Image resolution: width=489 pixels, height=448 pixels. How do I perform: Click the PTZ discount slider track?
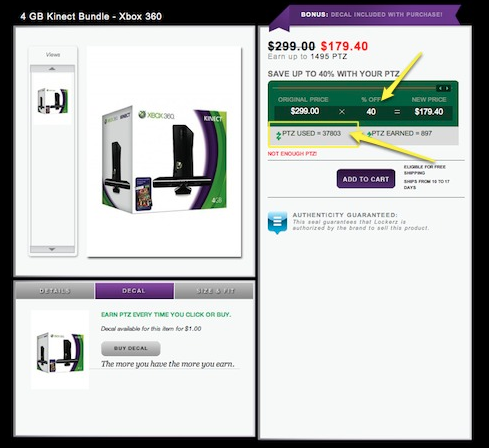[x=354, y=88]
